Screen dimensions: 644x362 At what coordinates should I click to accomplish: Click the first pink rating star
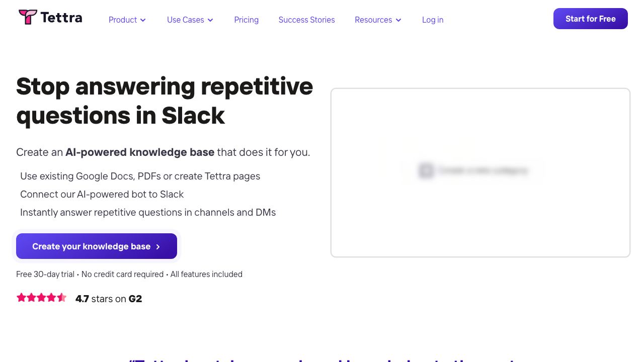coord(21,298)
